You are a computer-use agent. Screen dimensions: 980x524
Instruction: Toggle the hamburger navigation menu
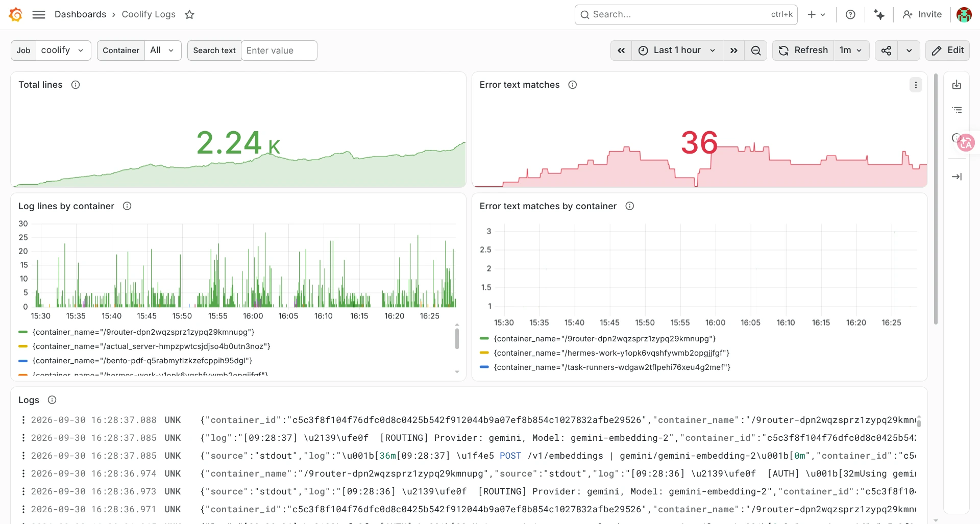(x=39, y=14)
